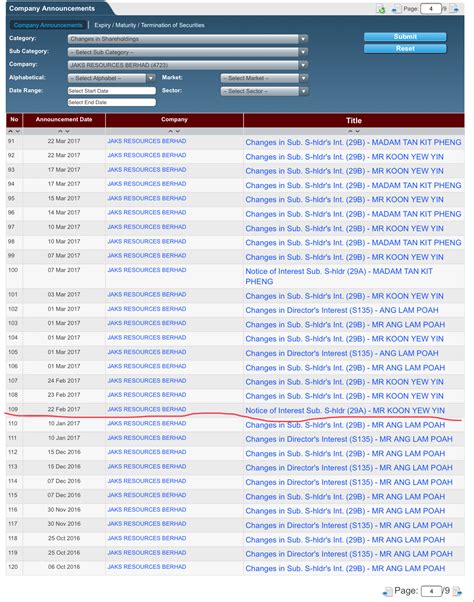
Task: Expand the Select Alphabet dropdown
Action: 111,78
